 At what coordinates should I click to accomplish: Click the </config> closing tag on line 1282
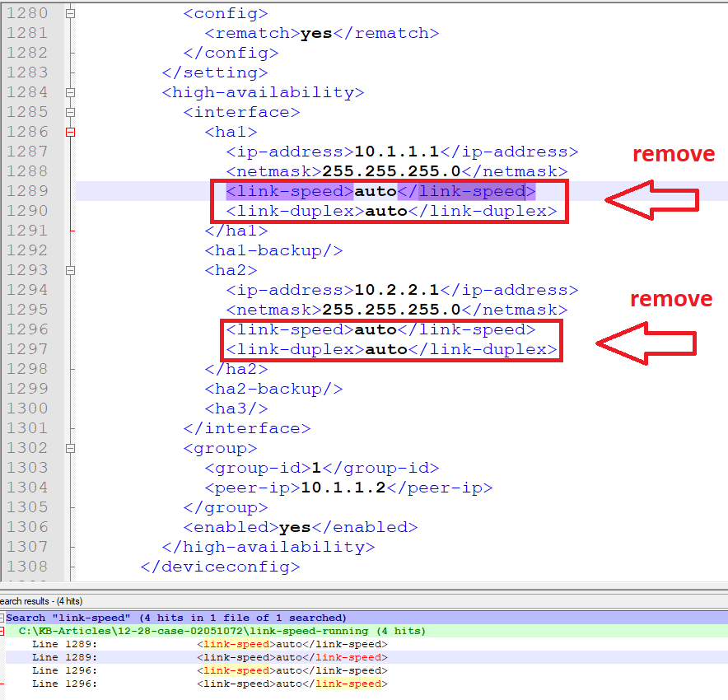point(231,53)
